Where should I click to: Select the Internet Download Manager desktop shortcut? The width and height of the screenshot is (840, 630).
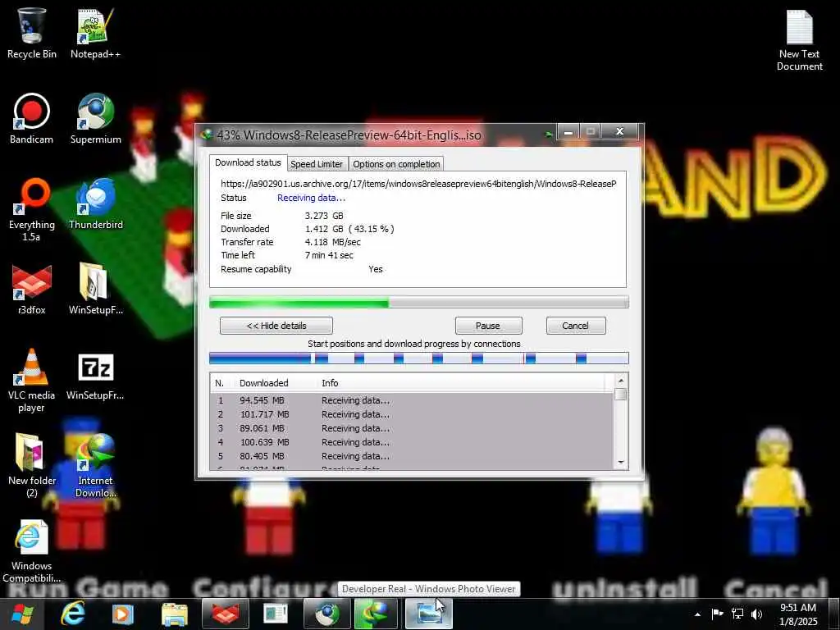[x=95, y=466]
